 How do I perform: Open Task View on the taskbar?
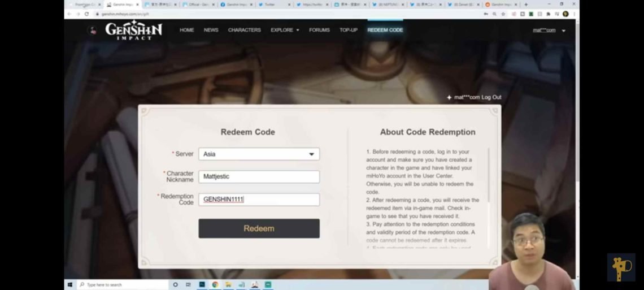click(x=188, y=285)
